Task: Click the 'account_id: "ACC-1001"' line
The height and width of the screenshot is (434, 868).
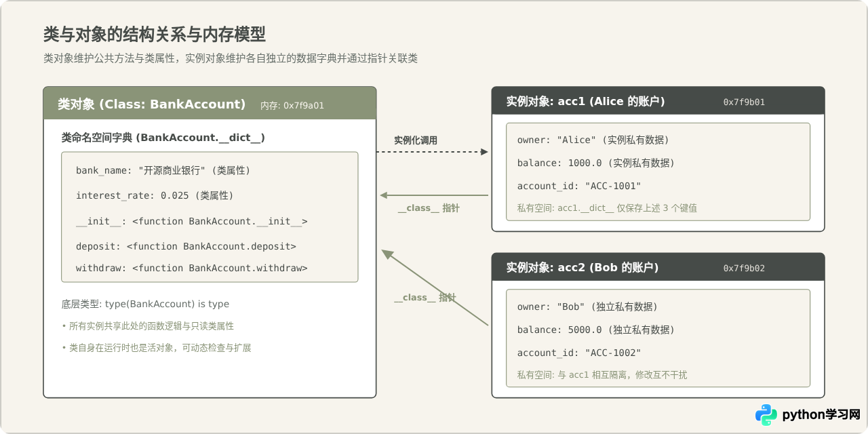Action: pyautogui.click(x=579, y=186)
